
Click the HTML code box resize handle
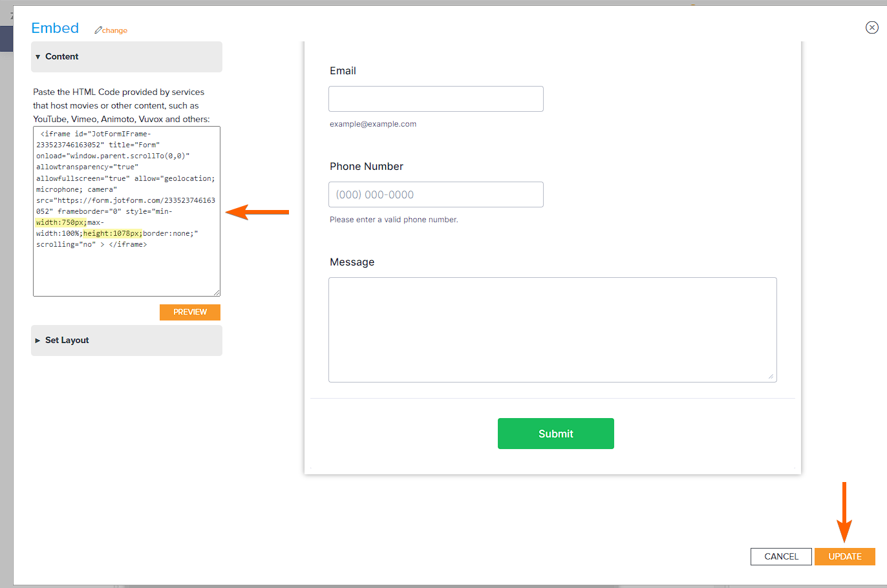click(x=217, y=293)
